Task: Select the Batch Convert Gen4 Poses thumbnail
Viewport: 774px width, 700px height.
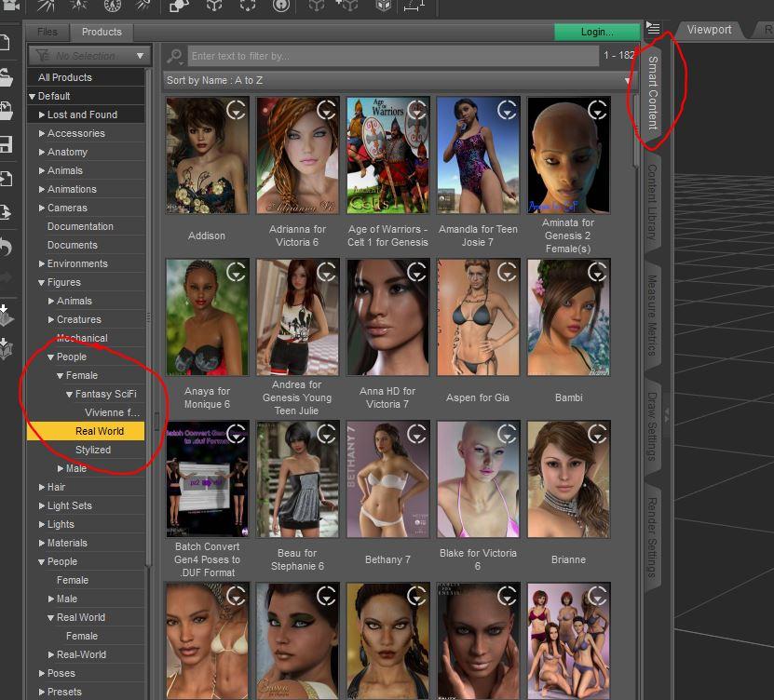Action: [x=207, y=479]
